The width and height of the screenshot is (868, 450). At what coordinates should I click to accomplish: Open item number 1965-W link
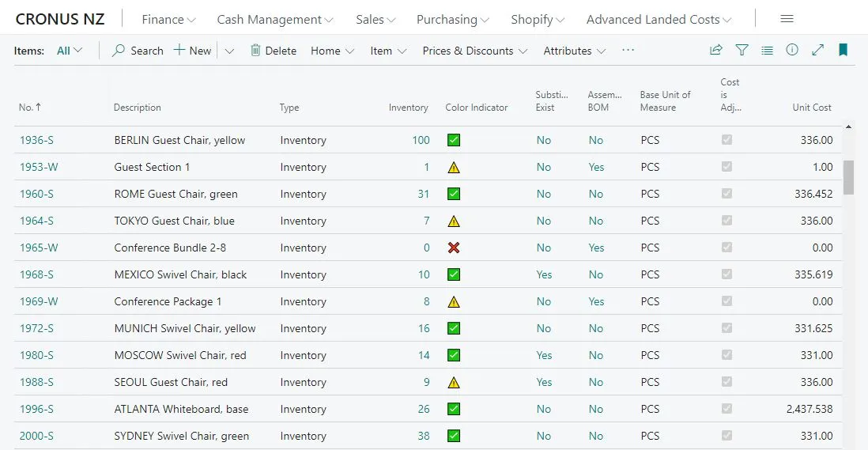click(x=39, y=248)
